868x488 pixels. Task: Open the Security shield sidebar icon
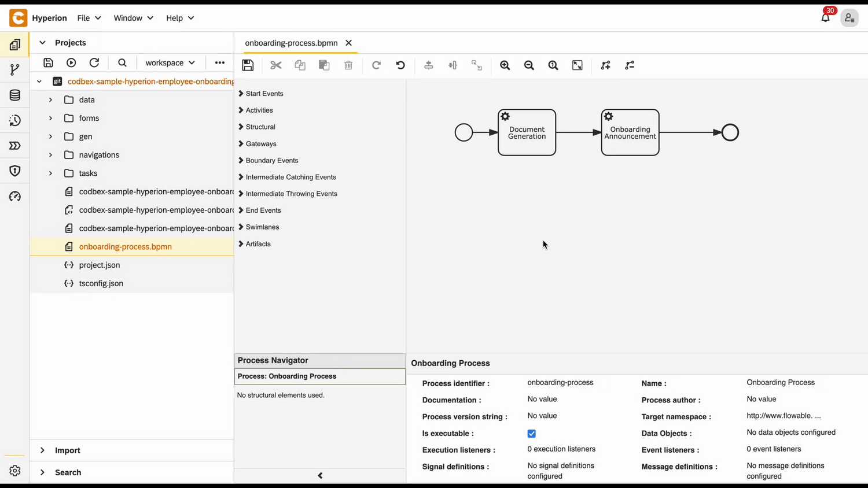[15, 171]
